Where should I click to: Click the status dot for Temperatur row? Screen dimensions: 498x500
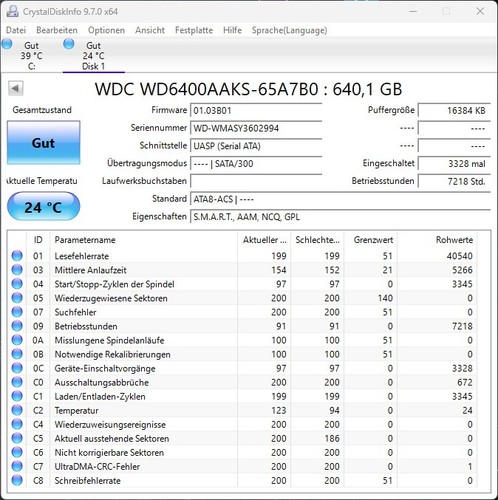point(17,410)
